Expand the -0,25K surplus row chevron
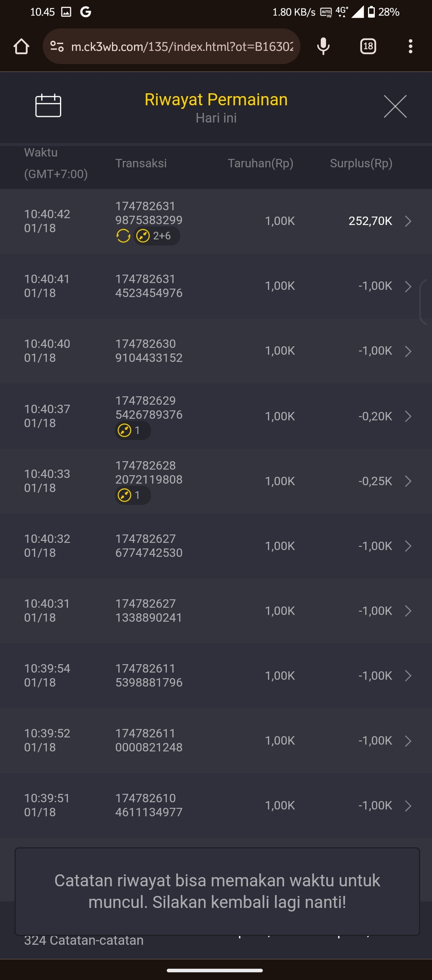Screen dimensions: 432x980 point(408,481)
